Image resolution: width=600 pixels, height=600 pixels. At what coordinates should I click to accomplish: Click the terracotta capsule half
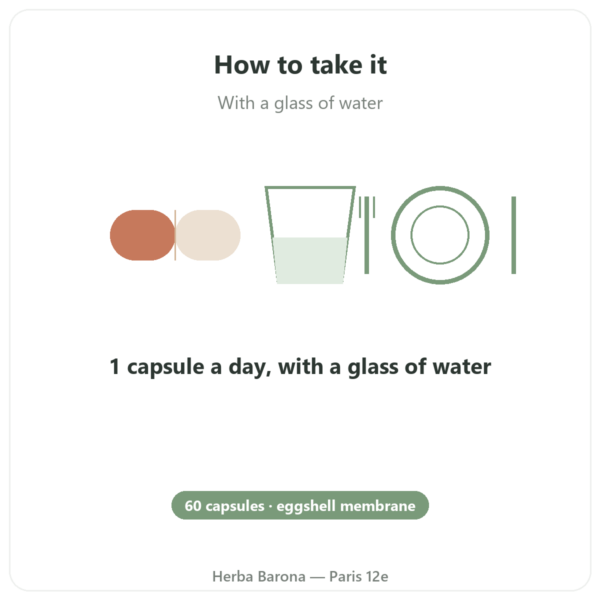tap(142, 235)
